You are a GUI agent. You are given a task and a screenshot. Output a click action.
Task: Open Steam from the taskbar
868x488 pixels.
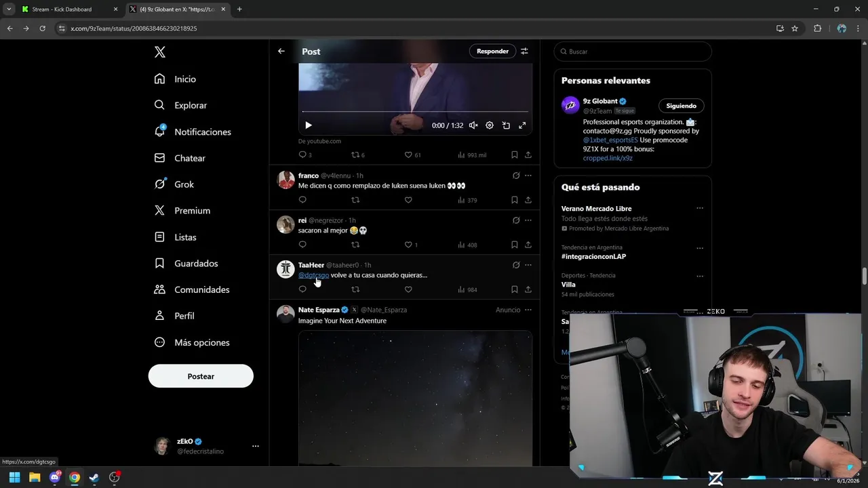(94, 477)
